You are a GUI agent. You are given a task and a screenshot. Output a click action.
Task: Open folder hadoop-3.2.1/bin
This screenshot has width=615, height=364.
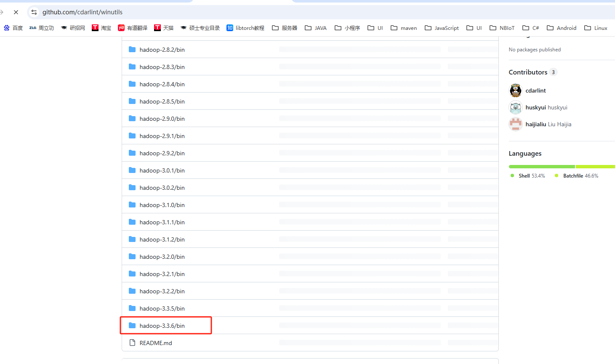tap(162, 274)
